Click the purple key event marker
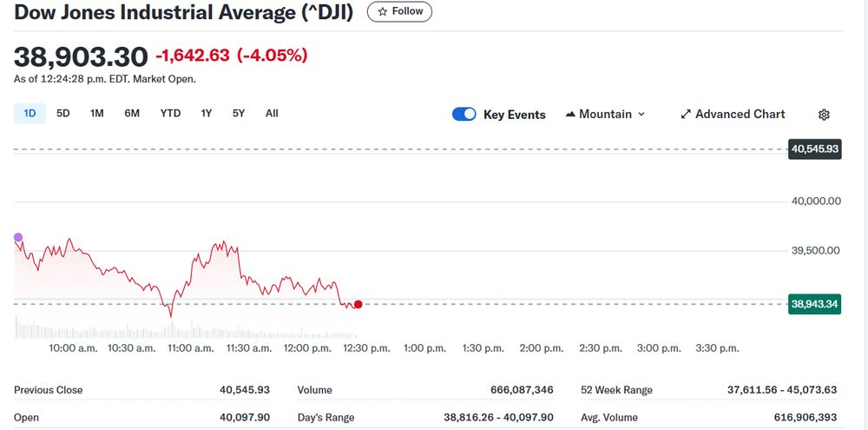The width and height of the screenshot is (868, 430). click(x=17, y=238)
